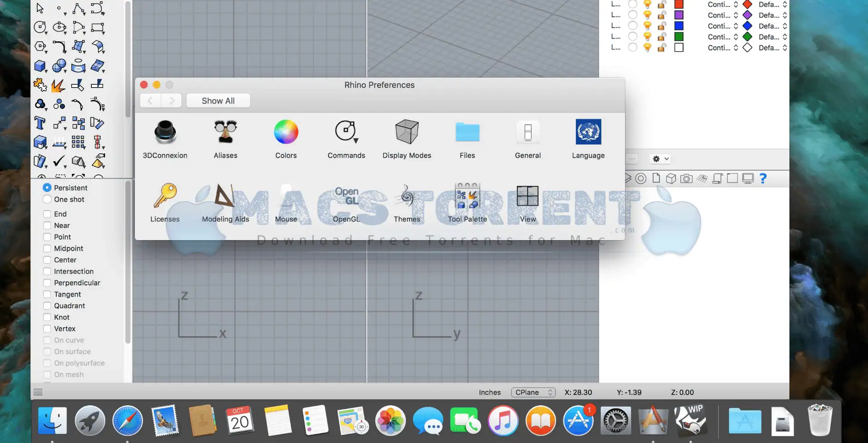Image resolution: width=868 pixels, height=443 pixels.
Task: Enable Tangent object snap
Action: coord(47,294)
